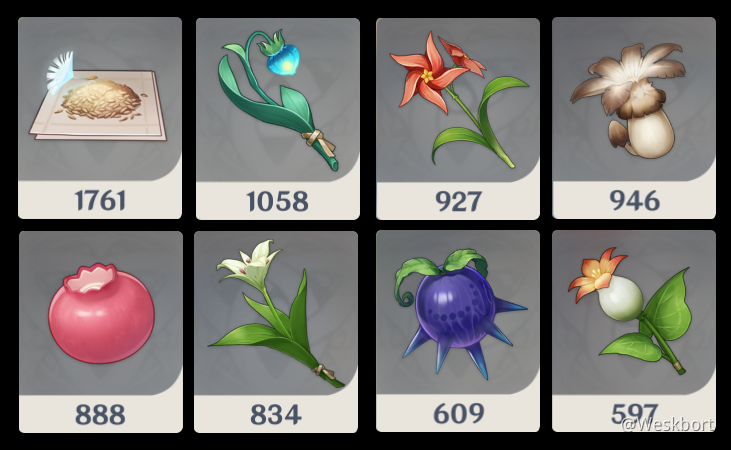Click the 834 quantity label
Viewport: 731px width, 450px height.
coord(276,414)
